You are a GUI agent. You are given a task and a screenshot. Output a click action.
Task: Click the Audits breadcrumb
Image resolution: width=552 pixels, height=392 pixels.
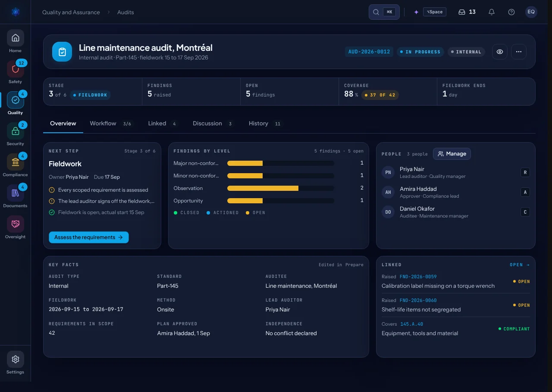[x=125, y=12]
